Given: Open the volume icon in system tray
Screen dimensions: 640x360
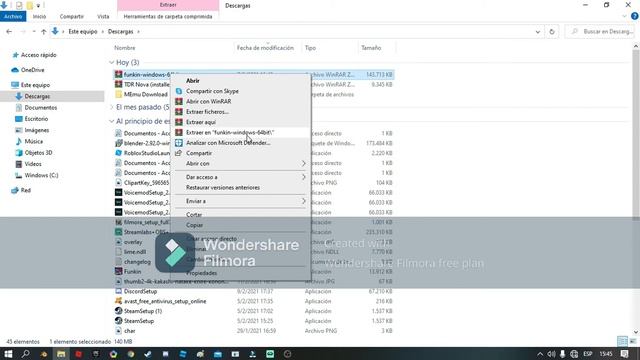Looking at the screenshot, I should [x=551, y=354].
